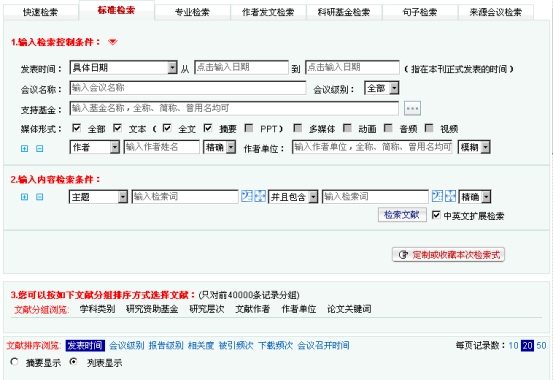Set 50 records per page
553x380 pixels.
pyautogui.click(x=541, y=345)
